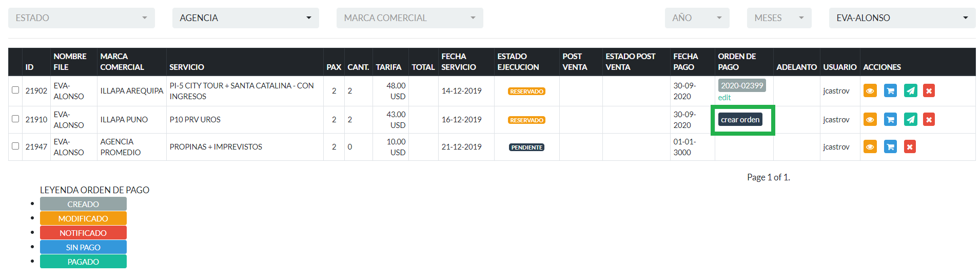Click the edit link under order 2020-02399
Image resolution: width=980 pixels, height=277 pixels.
(724, 98)
